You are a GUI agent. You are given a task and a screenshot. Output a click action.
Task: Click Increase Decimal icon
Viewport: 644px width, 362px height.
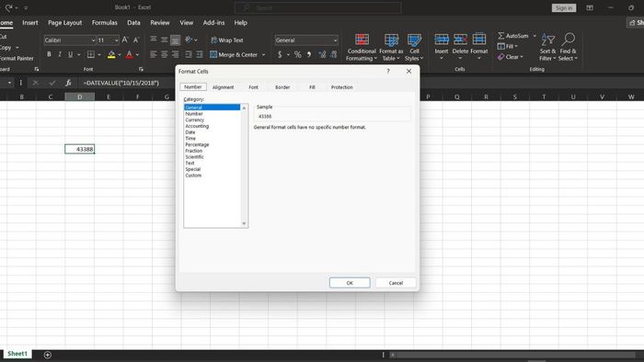(x=322, y=54)
